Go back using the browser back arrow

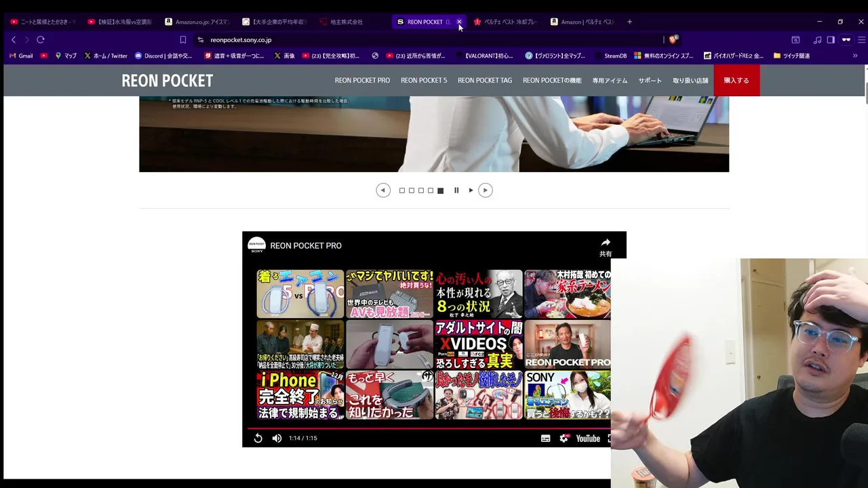pos(13,40)
